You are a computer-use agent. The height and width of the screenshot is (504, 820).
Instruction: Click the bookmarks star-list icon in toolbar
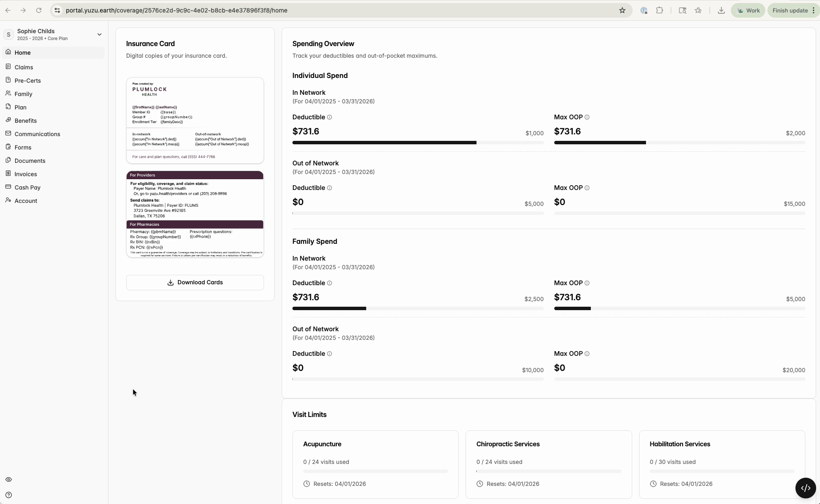click(698, 10)
